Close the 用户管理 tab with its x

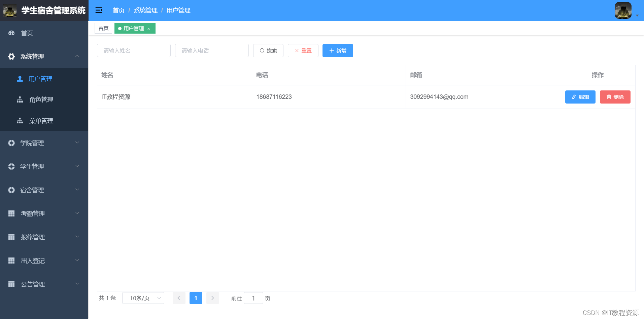tap(148, 29)
